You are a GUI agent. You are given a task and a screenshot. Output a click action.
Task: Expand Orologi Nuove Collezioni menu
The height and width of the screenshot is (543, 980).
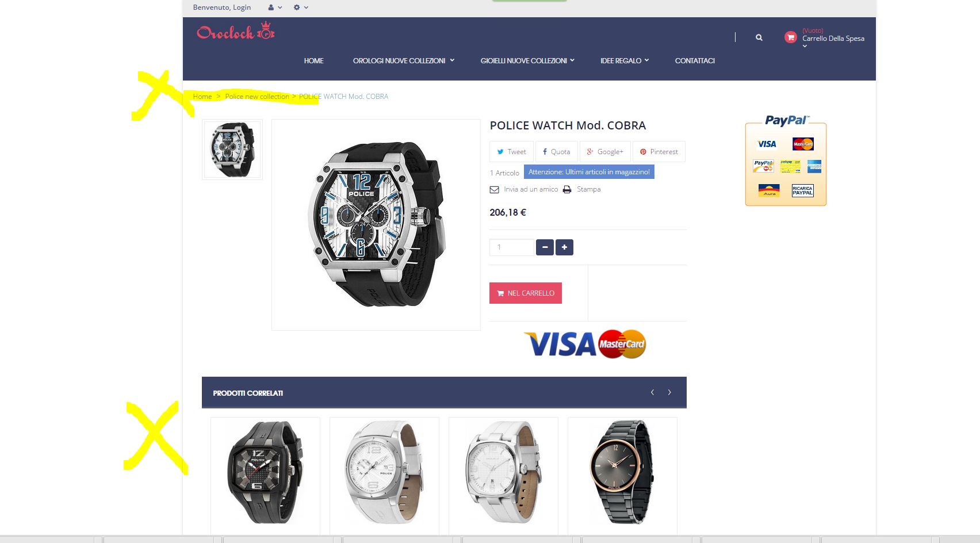[404, 60]
